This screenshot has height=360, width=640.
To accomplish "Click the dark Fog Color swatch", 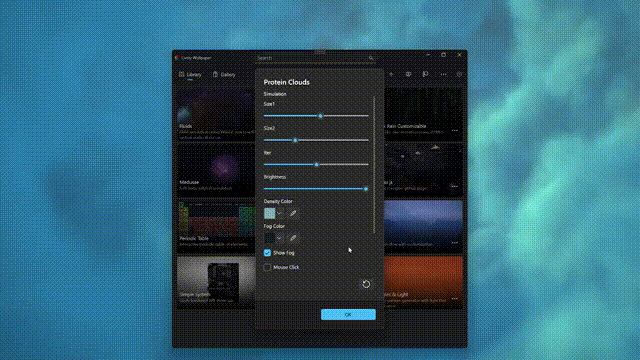I will [x=269, y=238].
